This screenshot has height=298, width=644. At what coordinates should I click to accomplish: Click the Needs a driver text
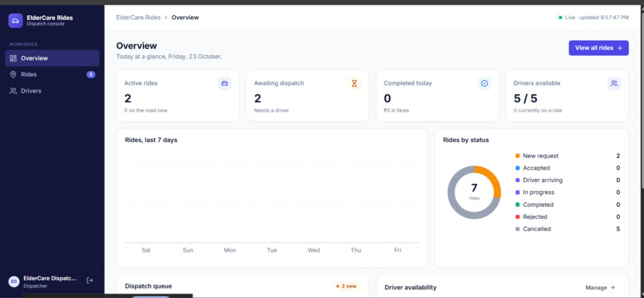click(x=272, y=110)
